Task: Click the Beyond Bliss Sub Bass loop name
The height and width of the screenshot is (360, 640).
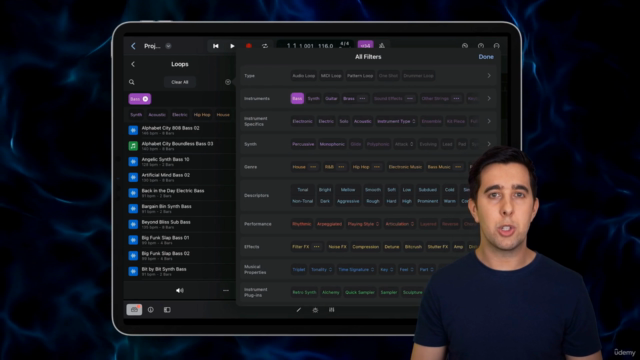Action: (166, 222)
